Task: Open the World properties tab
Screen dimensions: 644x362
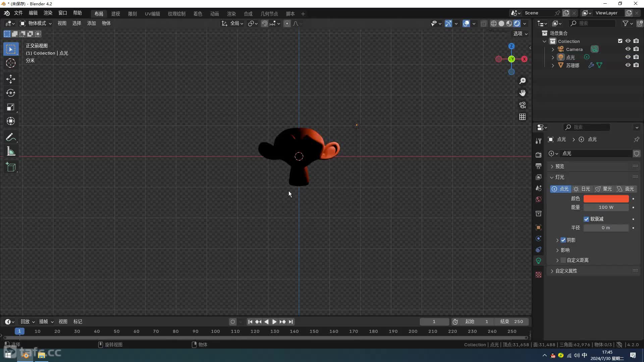Action: click(538, 199)
